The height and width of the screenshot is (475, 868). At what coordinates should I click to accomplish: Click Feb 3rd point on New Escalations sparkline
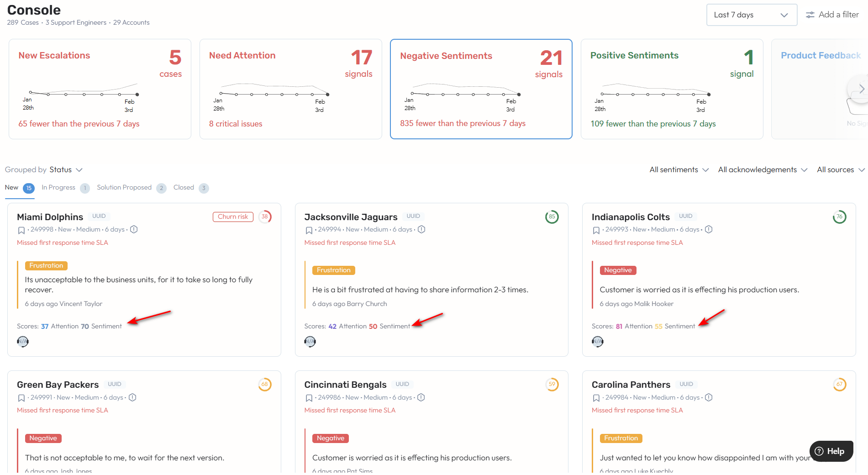(x=137, y=95)
